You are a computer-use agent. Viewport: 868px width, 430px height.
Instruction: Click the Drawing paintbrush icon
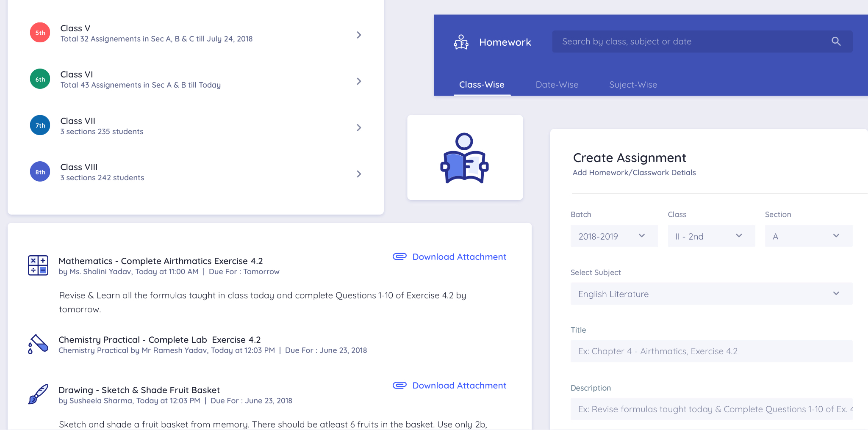point(38,394)
